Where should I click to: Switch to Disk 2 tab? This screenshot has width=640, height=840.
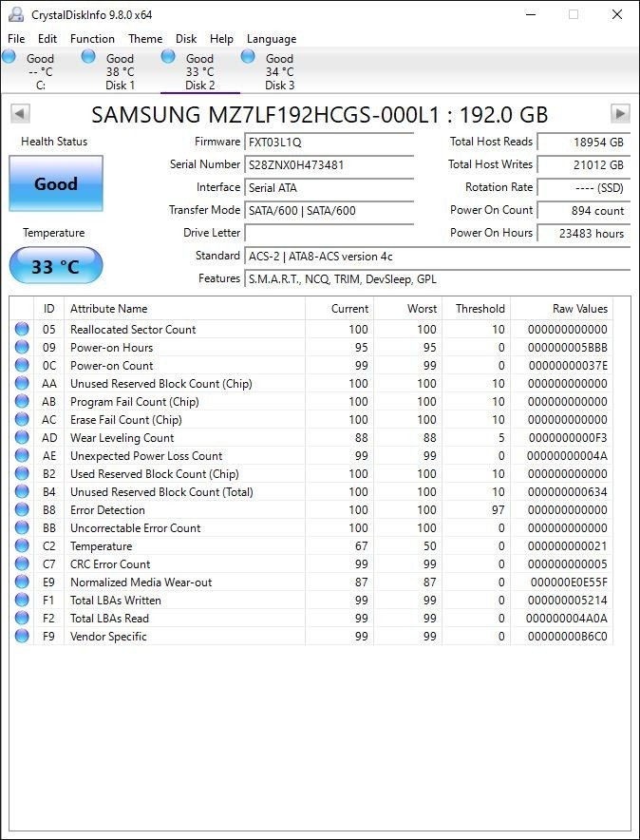[x=199, y=72]
